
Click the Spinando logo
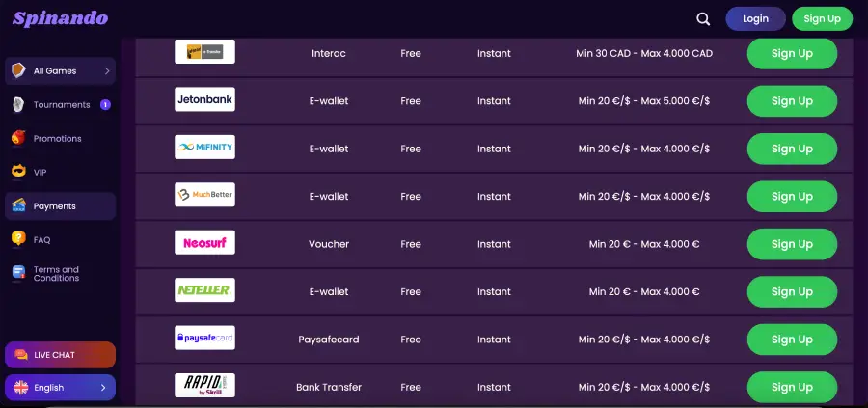point(60,18)
